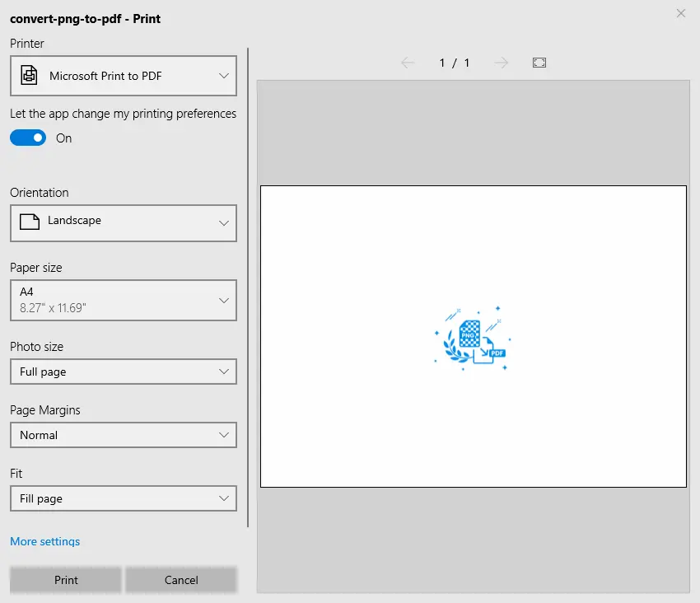Click the page indicator '1 / 1'
The image size is (700, 603).
tap(454, 63)
